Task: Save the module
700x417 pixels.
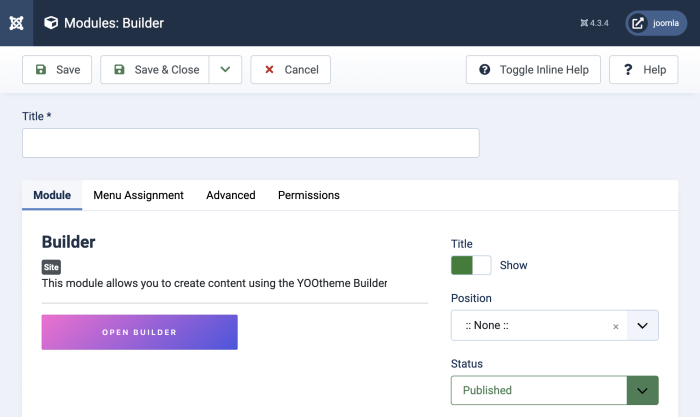Action: pos(57,70)
